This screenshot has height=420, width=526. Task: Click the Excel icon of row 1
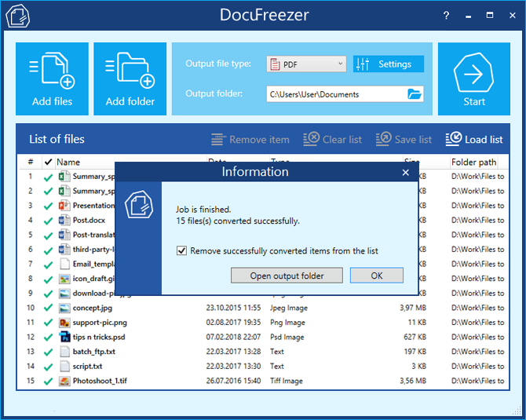64,176
